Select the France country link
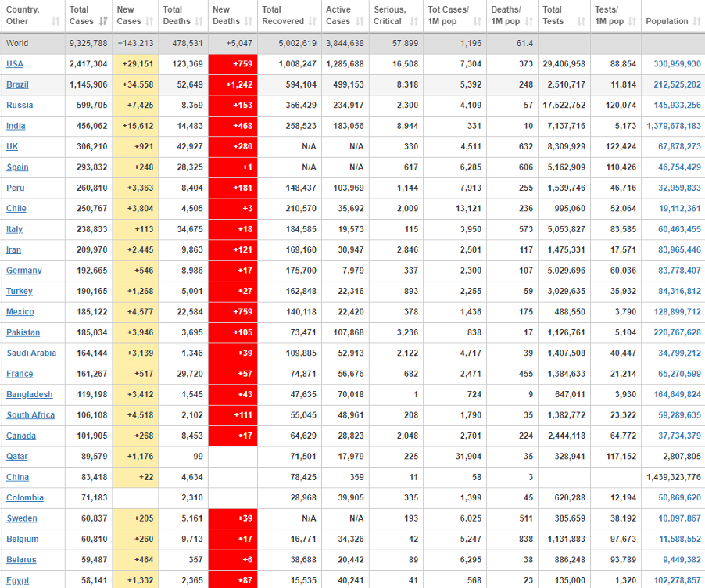The height and width of the screenshot is (588, 705). [20, 374]
